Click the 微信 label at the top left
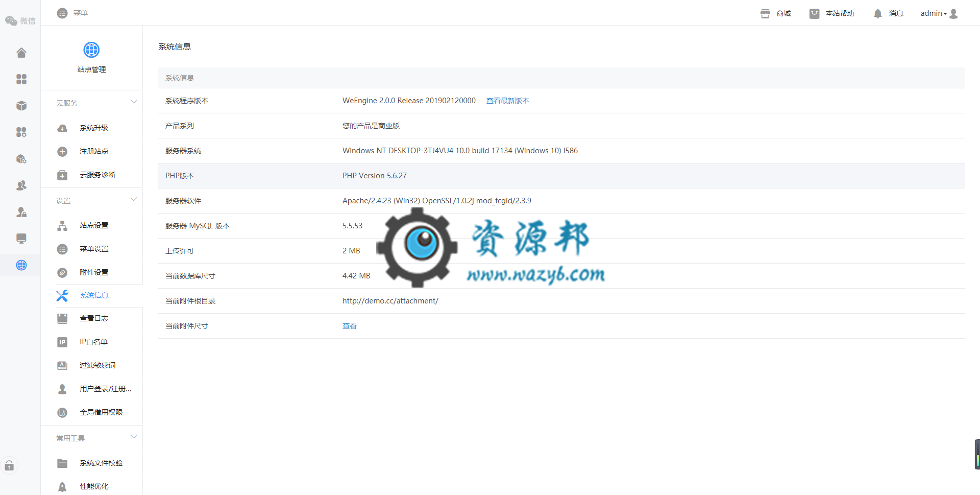This screenshot has width=980, height=495. tap(28, 21)
